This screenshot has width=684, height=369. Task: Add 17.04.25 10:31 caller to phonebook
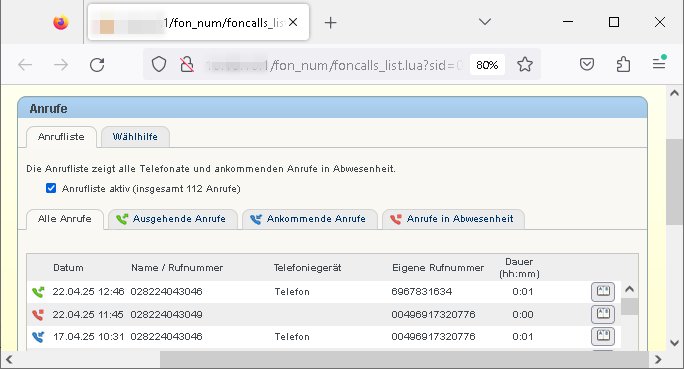coord(603,336)
